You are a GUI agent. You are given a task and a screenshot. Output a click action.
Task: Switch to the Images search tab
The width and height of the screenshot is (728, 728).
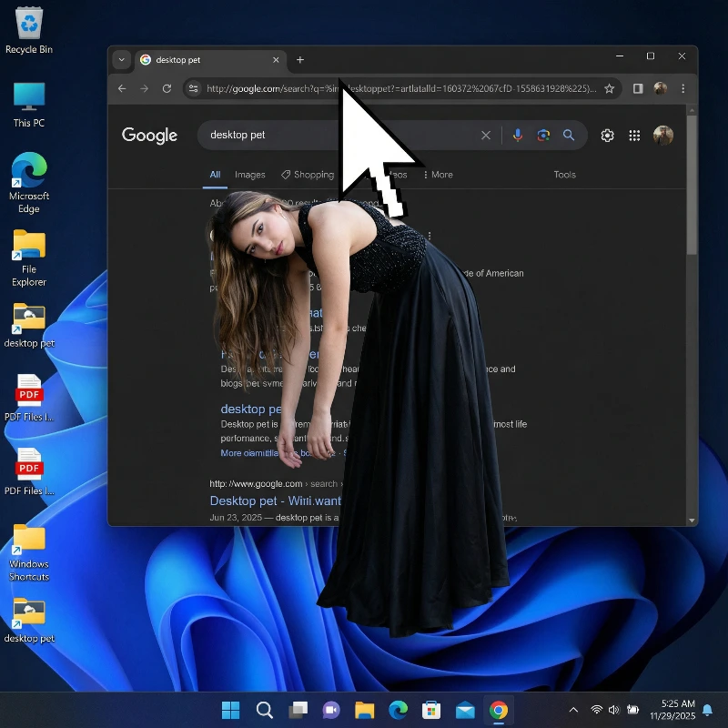pyautogui.click(x=249, y=174)
